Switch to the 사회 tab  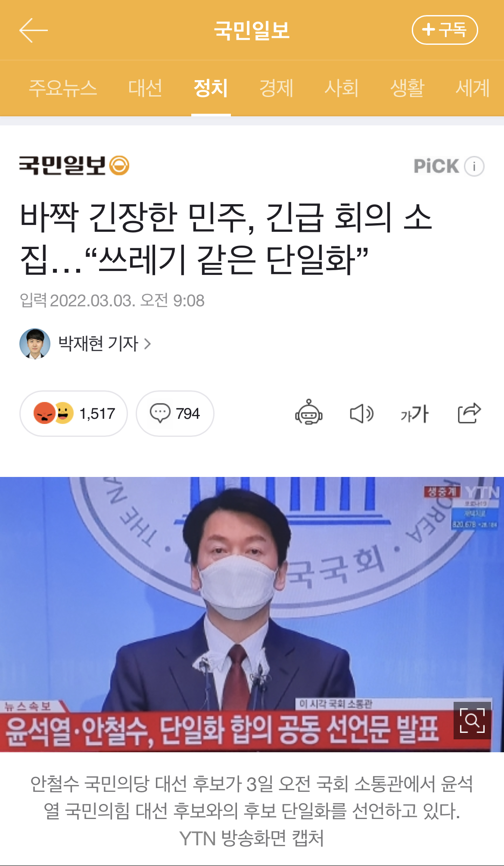tap(342, 88)
